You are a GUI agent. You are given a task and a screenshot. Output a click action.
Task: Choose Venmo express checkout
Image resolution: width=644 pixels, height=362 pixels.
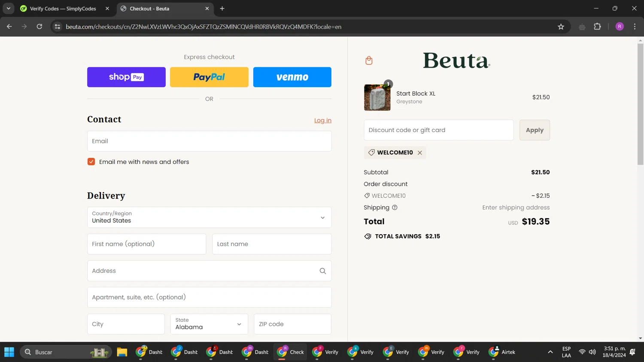point(292,77)
